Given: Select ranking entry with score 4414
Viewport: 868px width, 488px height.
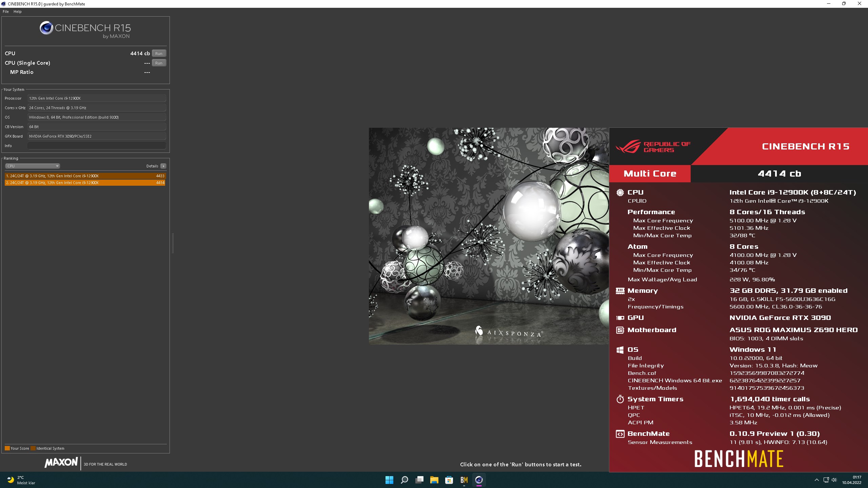Looking at the screenshot, I should coord(85,183).
